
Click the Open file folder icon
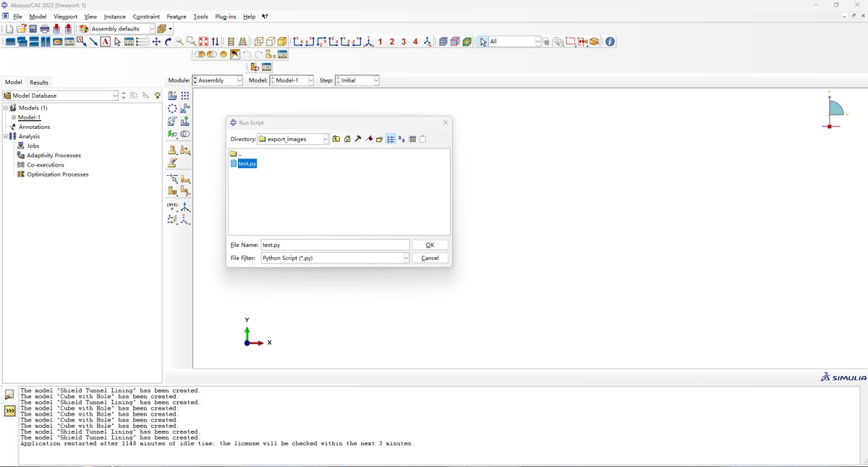click(x=21, y=29)
